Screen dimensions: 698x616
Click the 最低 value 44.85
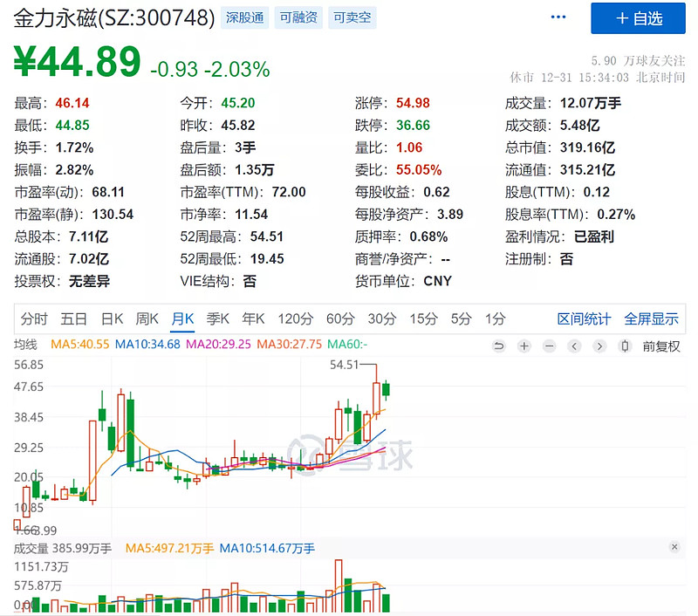[x=72, y=126]
